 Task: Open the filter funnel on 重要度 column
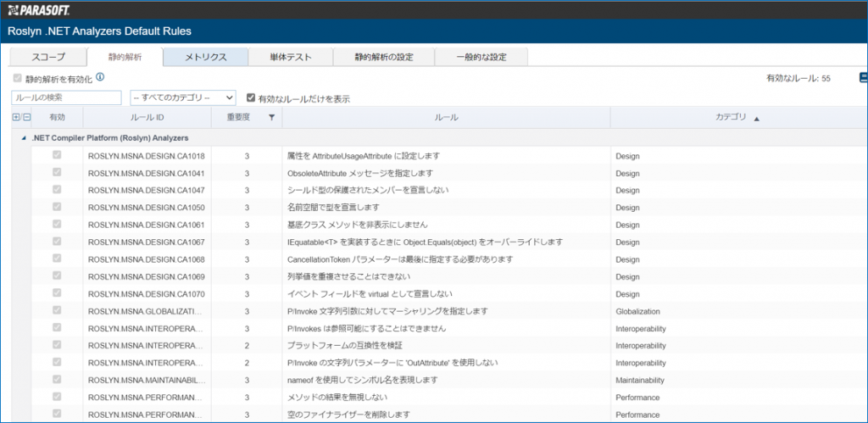(270, 118)
